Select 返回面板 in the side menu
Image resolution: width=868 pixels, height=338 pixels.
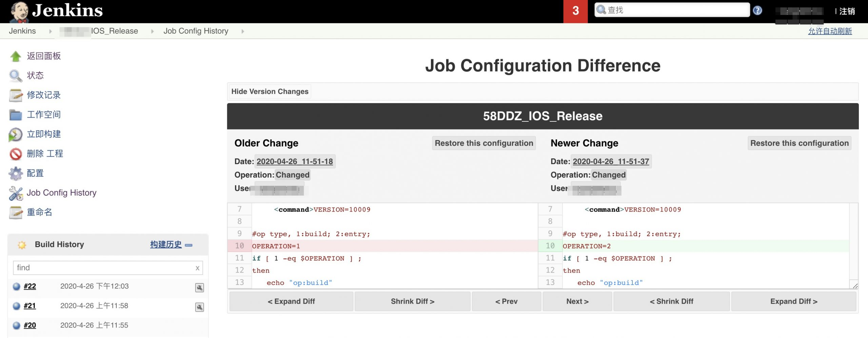click(x=44, y=56)
